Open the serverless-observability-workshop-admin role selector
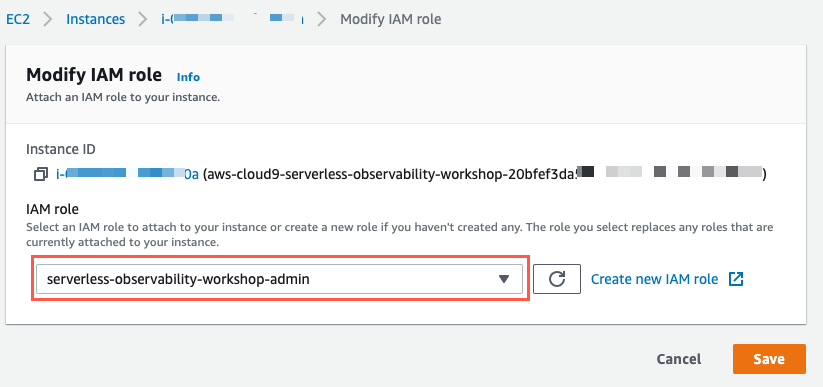The image size is (823, 387). pos(279,279)
